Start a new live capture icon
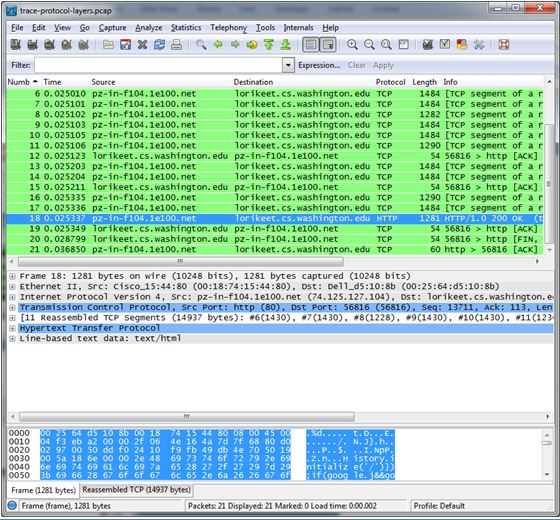The image size is (560, 520). pos(50,45)
